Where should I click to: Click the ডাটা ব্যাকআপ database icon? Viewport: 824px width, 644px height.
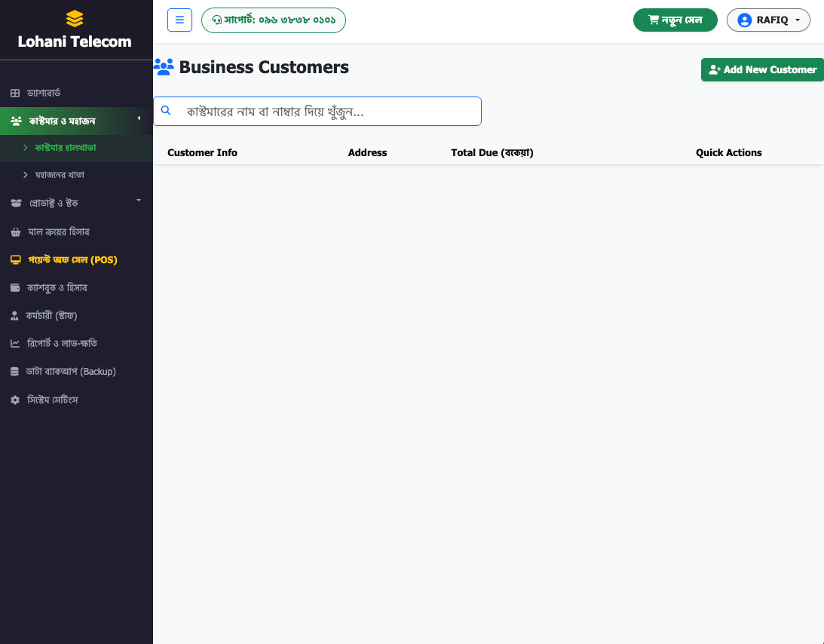15,371
